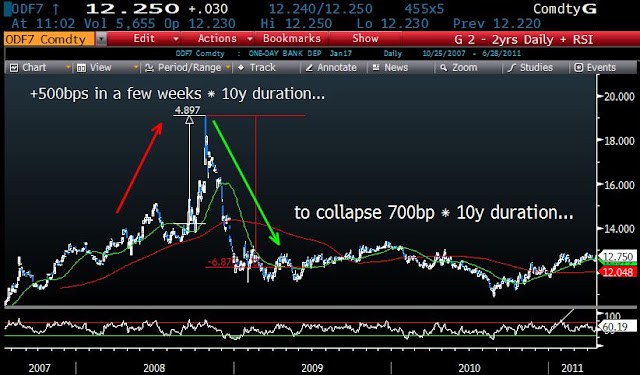Click the 2008 label on time axis

point(154,368)
